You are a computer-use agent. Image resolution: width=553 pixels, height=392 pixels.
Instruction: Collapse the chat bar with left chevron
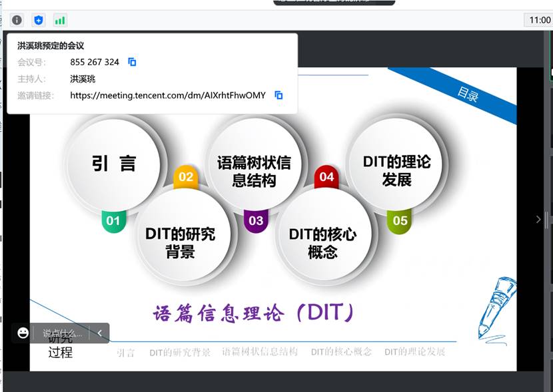point(100,333)
